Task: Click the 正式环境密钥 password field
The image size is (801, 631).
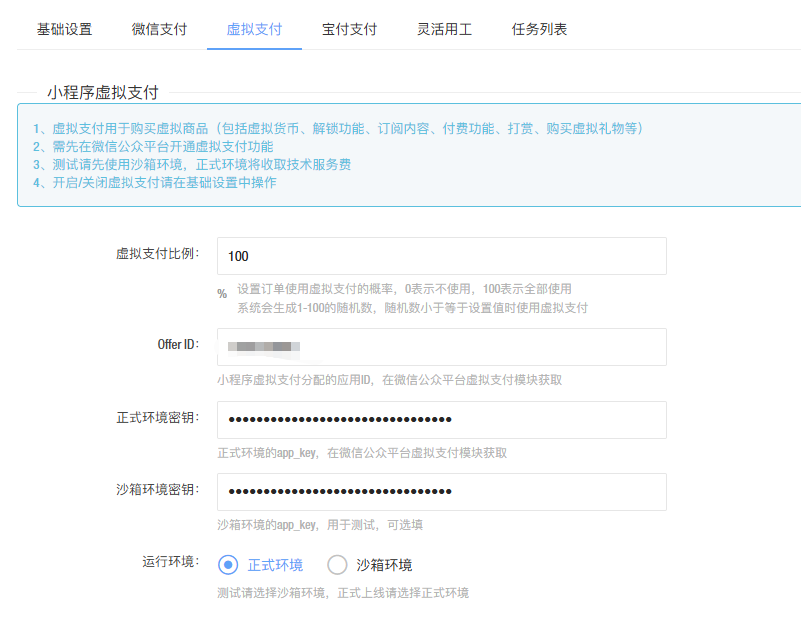Action: pos(442,420)
